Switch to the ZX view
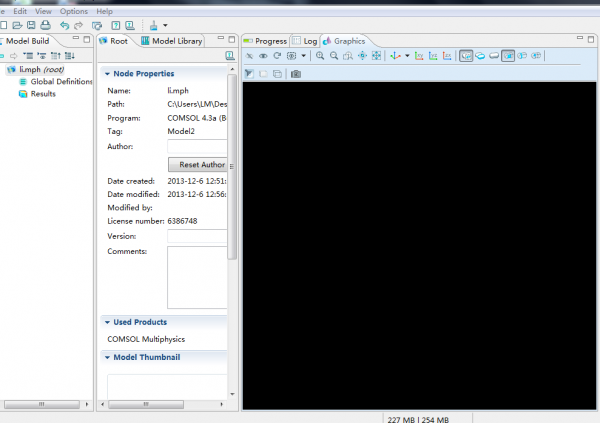 click(447, 56)
